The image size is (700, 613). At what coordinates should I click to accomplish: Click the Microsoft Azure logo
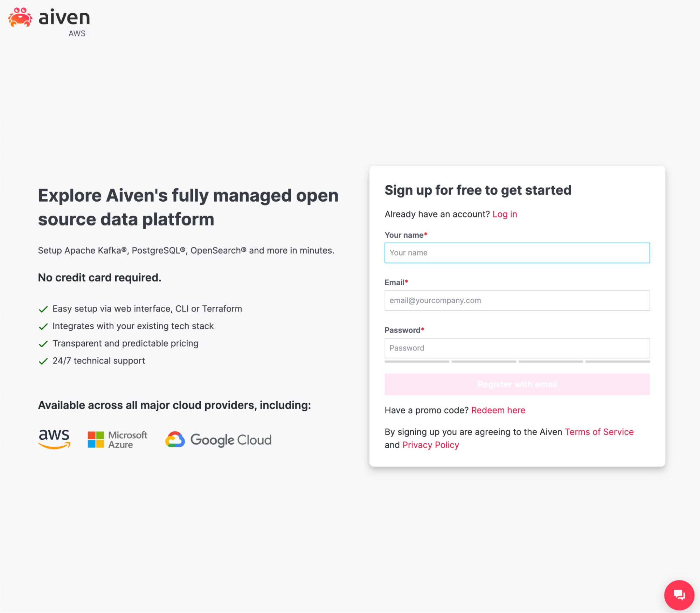pos(117,439)
